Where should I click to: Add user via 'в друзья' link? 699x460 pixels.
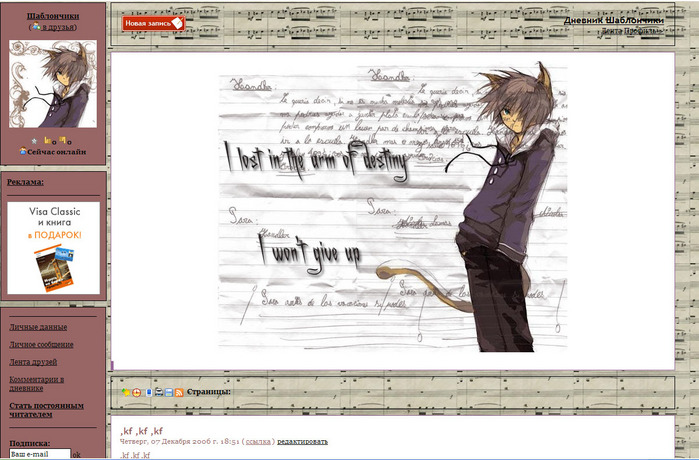pos(58,27)
